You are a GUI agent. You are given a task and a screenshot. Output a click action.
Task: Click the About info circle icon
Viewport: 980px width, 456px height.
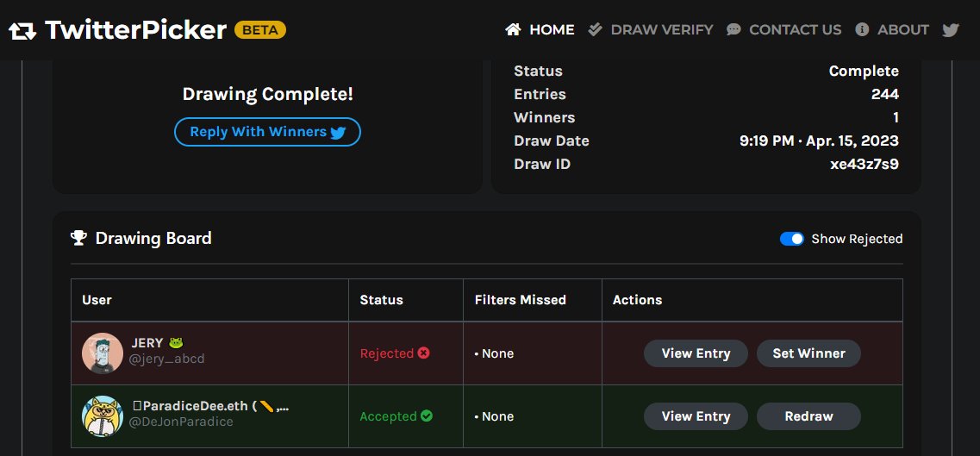862,29
